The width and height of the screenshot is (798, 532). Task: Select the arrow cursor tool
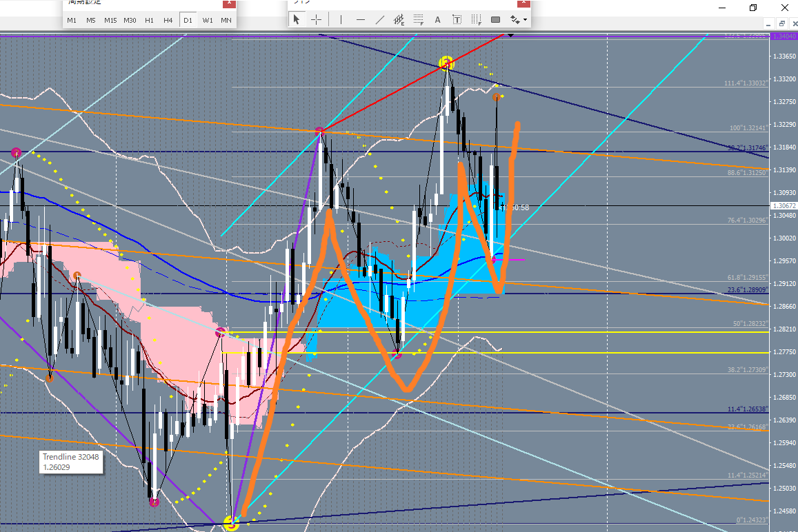coord(297,20)
